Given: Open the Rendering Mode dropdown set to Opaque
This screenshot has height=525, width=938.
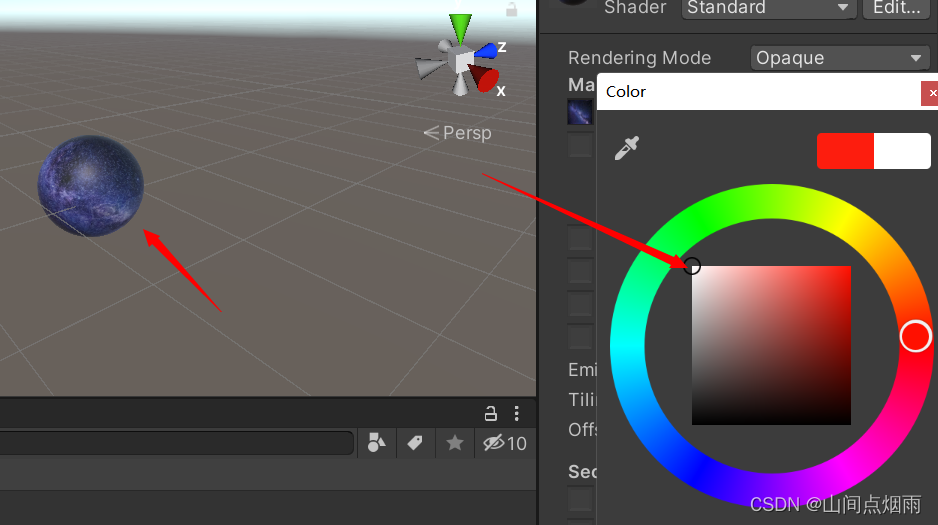Looking at the screenshot, I should coord(839,58).
